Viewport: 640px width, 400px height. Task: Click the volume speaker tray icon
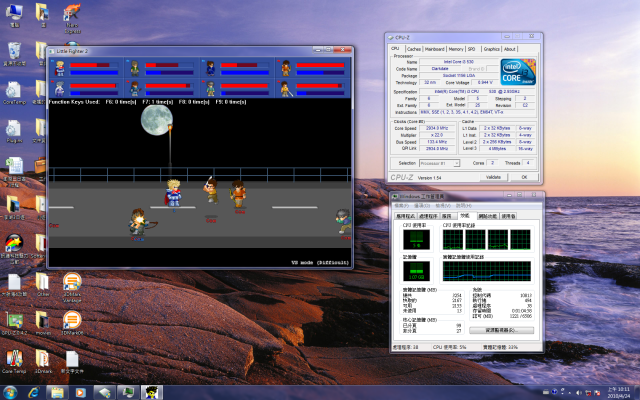point(579,393)
